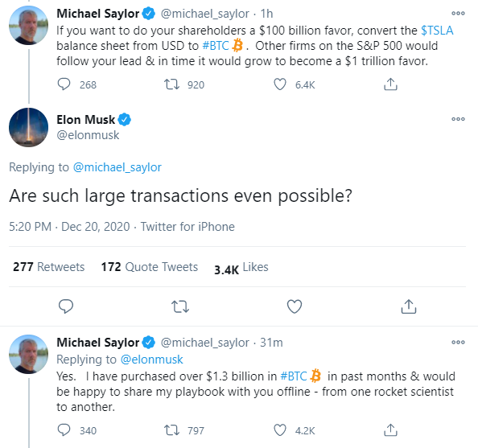Like Elon Musk's main tweet
This screenshot has width=478, height=448.
pyautogui.click(x=295, y=306)
